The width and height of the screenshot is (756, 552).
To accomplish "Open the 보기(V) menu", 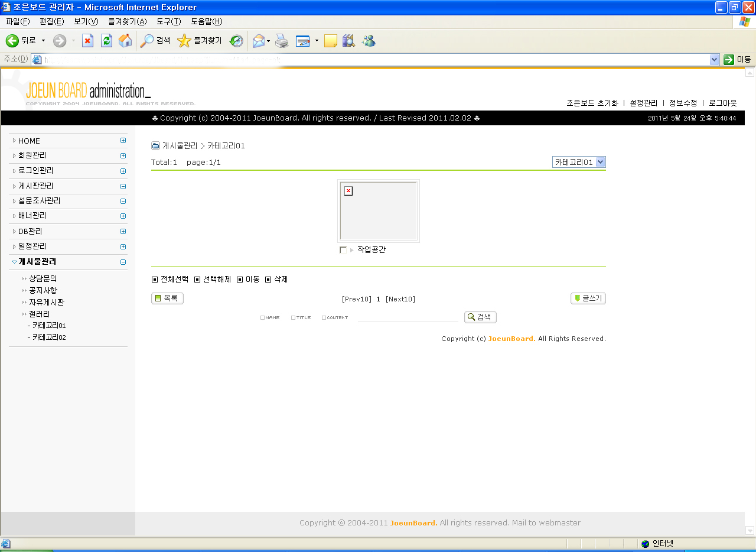I will (86, 22).
